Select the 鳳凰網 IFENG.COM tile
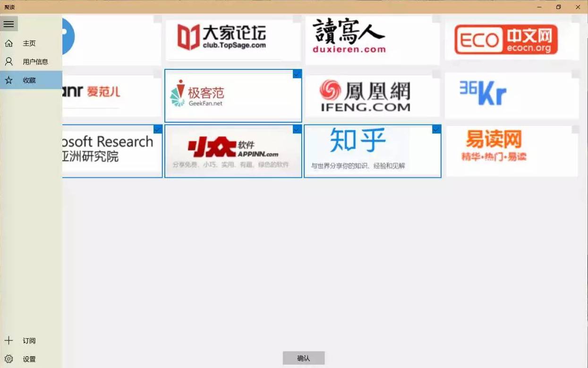This screenshot has width=588, height=368. coord(373,96)
